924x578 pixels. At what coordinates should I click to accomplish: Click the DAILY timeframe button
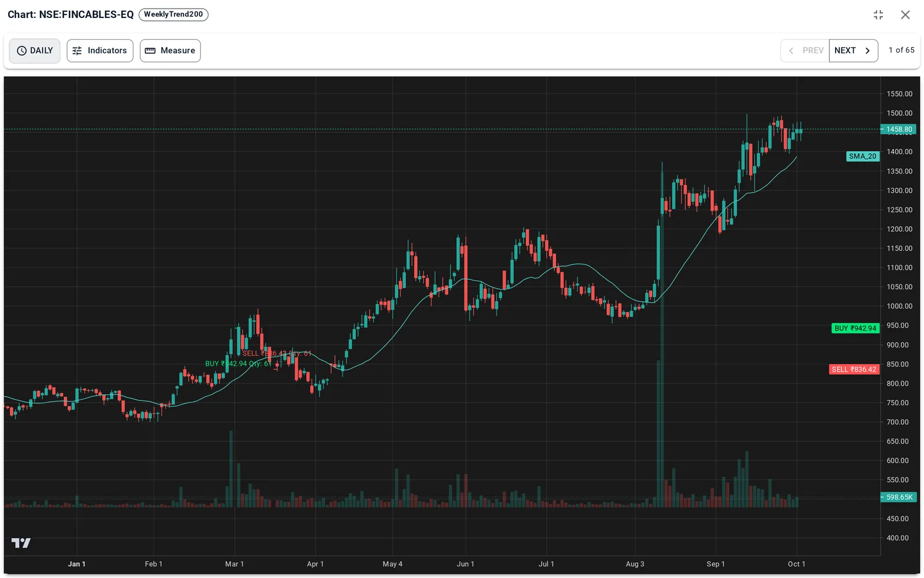(35, 51)
